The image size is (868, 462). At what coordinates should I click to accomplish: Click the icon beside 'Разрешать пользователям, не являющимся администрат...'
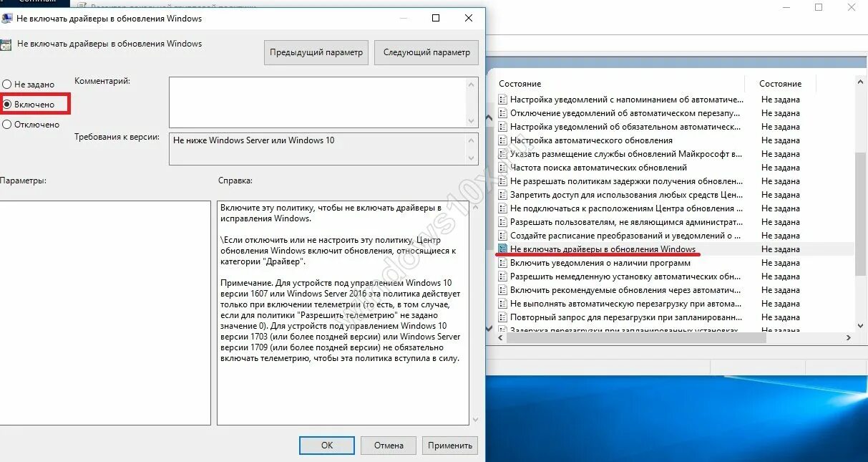coord(502,222)
